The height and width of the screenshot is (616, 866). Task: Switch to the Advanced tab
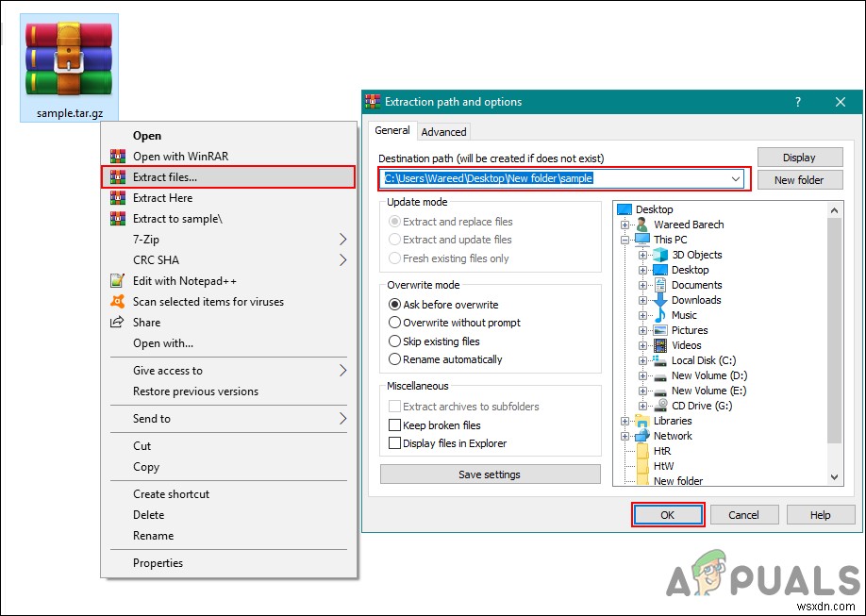click(443, 131)
